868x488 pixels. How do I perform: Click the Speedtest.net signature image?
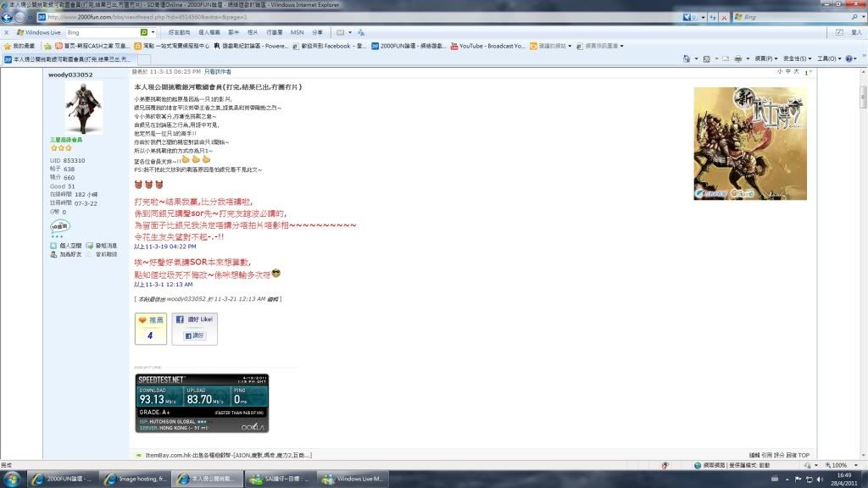point(202,403)
